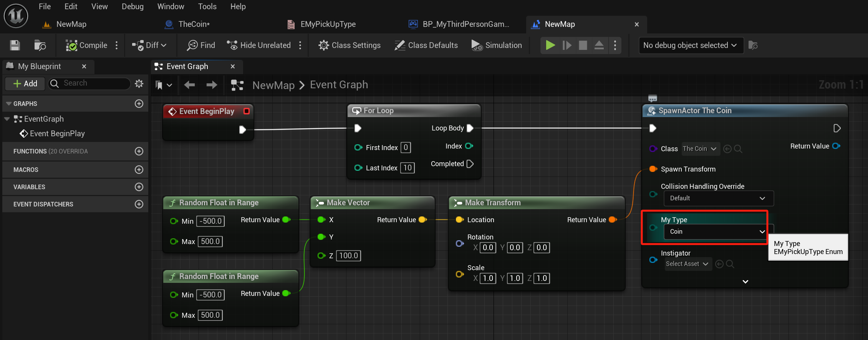
Task: Add a new macro with plus icon
Action: (139, 170)
